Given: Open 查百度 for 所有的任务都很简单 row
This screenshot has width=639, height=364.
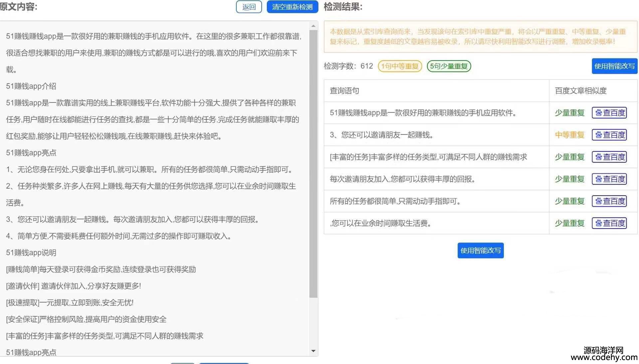Looking at the screenshot, I should point(609,201).
